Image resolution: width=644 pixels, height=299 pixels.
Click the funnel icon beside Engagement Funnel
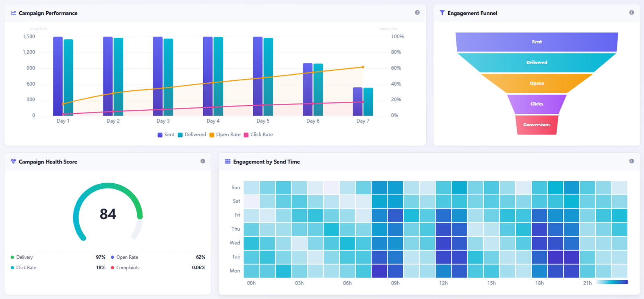(442, 13)
